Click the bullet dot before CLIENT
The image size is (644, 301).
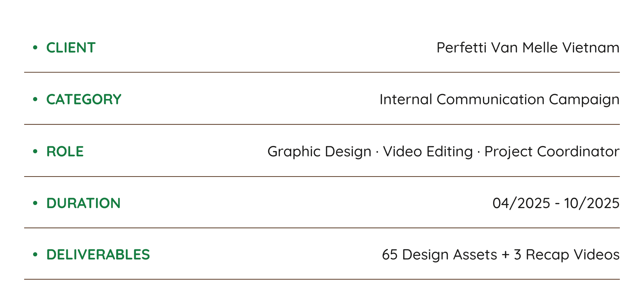tap(35, 47)
